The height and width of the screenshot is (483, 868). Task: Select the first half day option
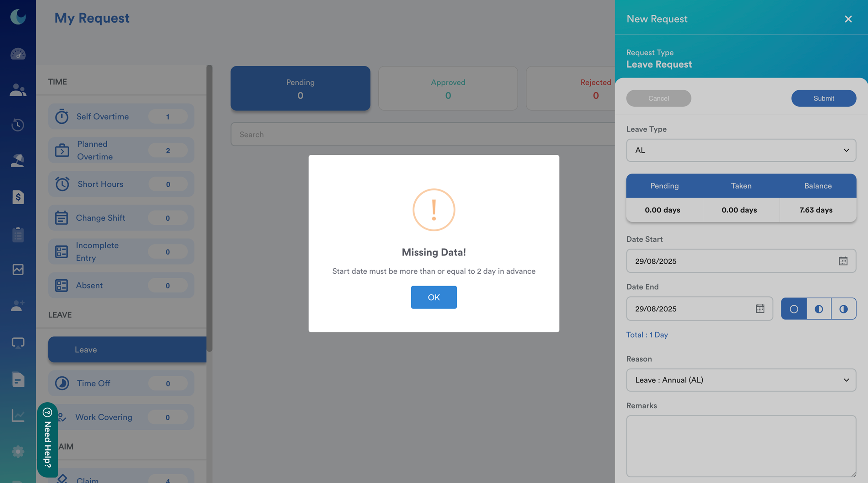pos(818,309)
